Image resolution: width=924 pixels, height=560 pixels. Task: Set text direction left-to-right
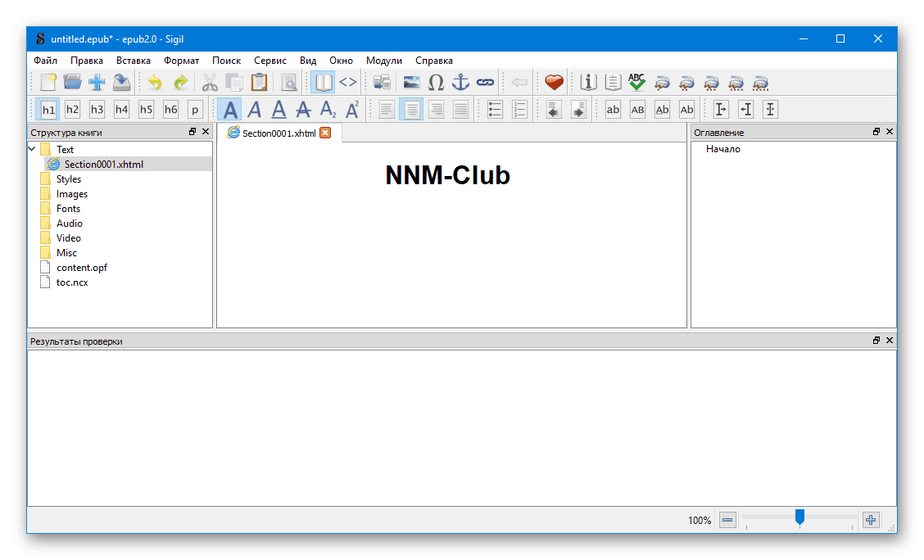click(721, 110)
